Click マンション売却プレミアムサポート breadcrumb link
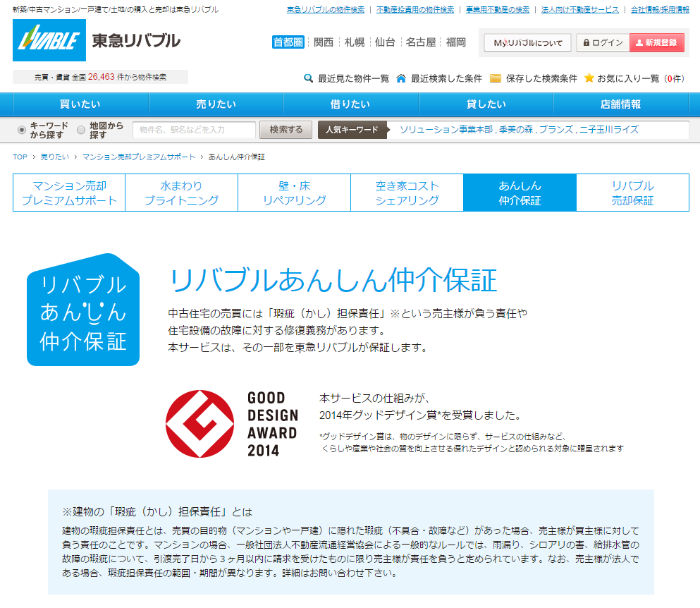The width and height of the screenshot is (700, 608). [x=139, y=157]
